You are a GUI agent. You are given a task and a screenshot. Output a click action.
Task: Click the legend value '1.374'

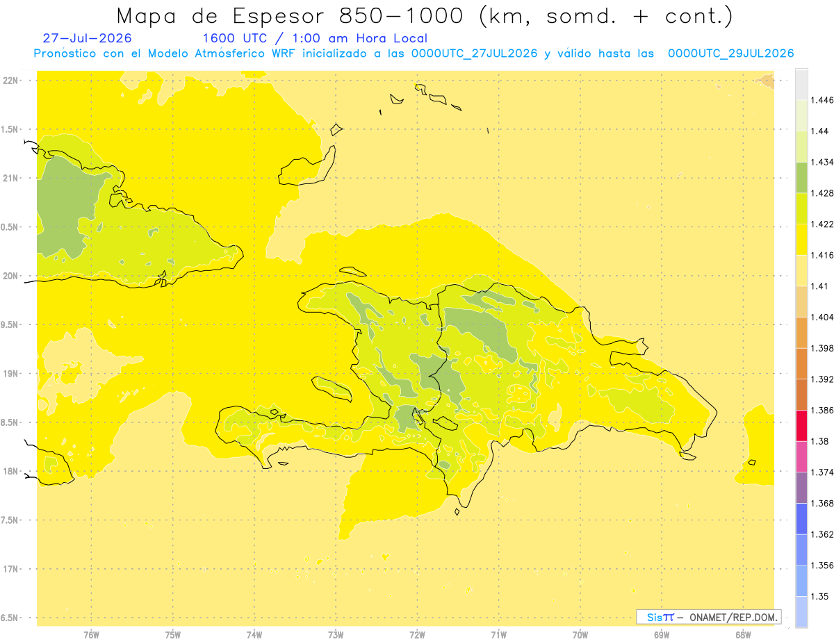coord(823,472)
